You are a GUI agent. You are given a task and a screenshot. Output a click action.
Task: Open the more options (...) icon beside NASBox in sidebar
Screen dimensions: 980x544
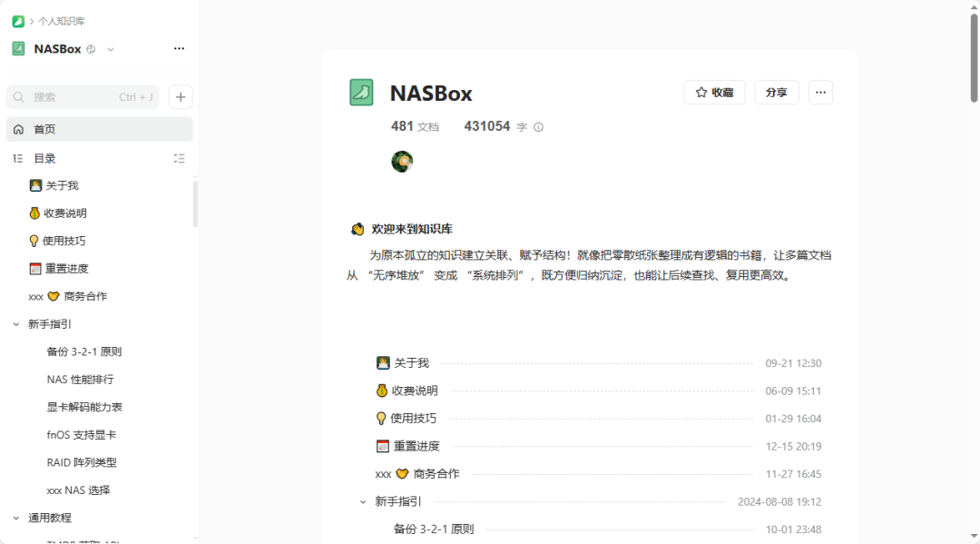coord(179,48)
